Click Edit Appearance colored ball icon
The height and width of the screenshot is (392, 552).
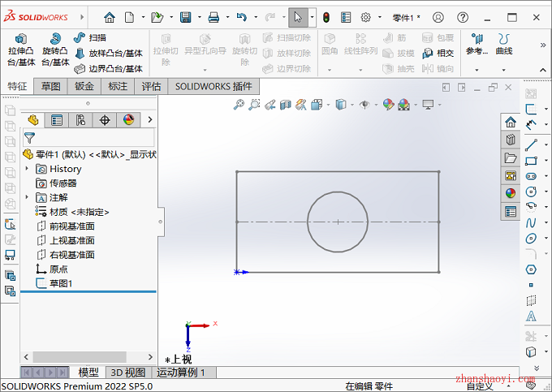coord(388,105)
